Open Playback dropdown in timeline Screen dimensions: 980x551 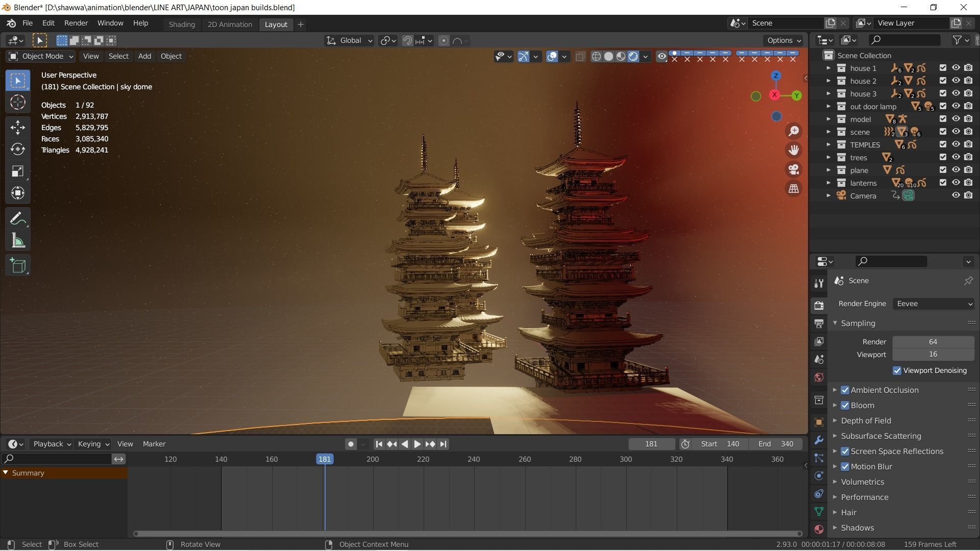pyautogui.click(x=52, y=444)
